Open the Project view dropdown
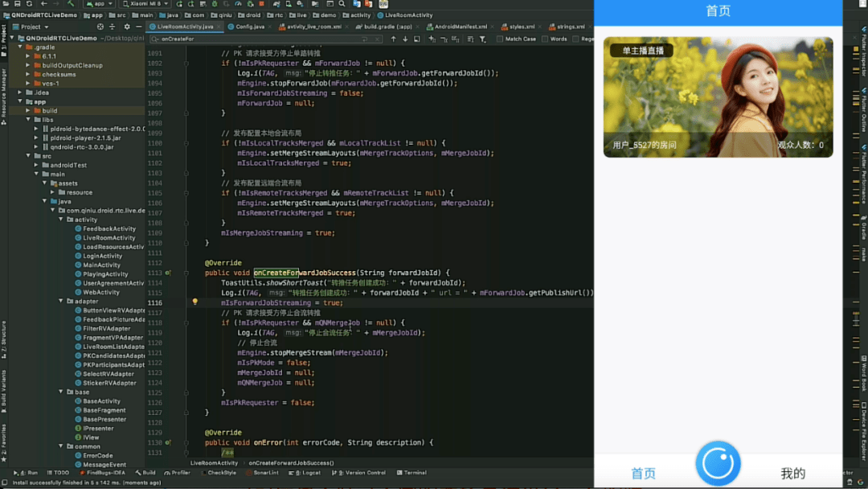The height and width of the screenshot is (489, 868). 32,27
